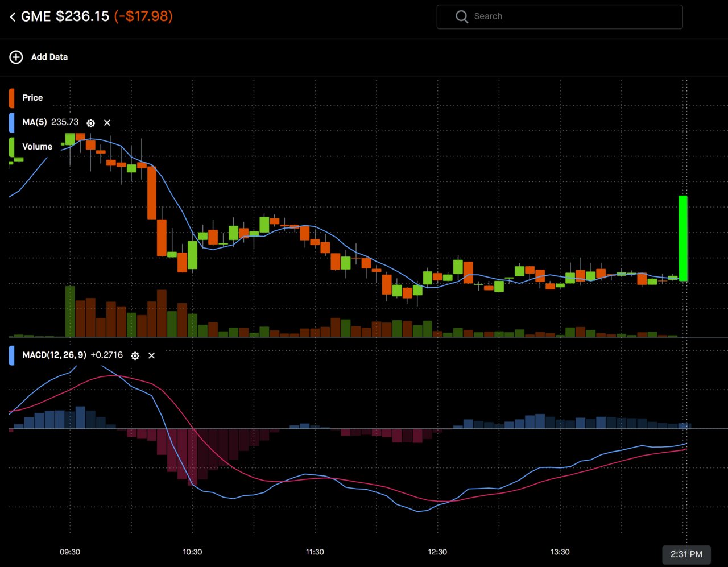Click the 13:30 time axis label

(560, 552)
